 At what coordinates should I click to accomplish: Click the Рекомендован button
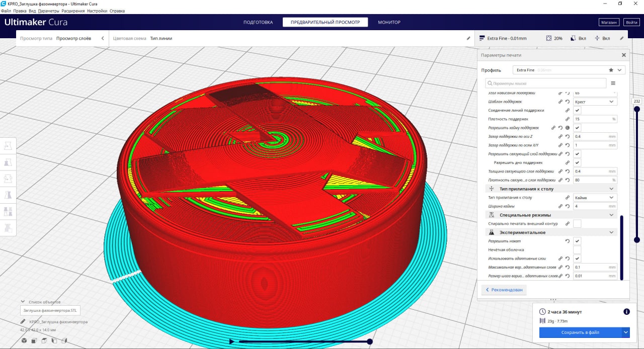click(504, 290)
